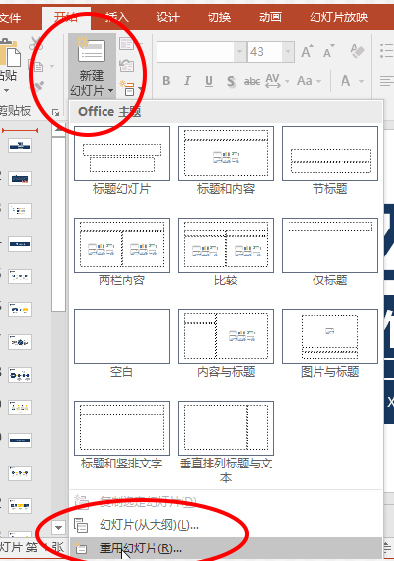Click the Cut scissors icon
This screenshot has height=561, width=394.
pos(36,44)
